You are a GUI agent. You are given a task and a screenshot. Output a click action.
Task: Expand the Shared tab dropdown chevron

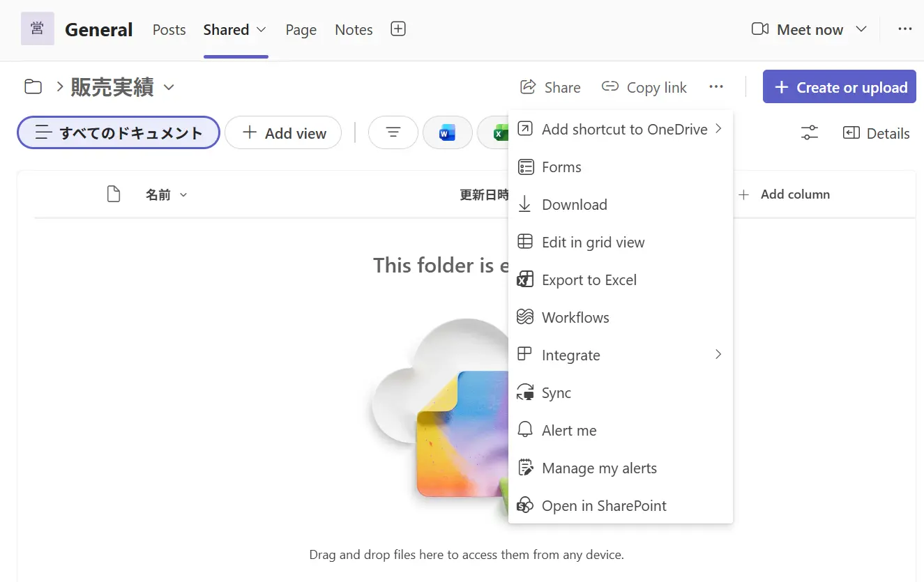coord(262,29)
